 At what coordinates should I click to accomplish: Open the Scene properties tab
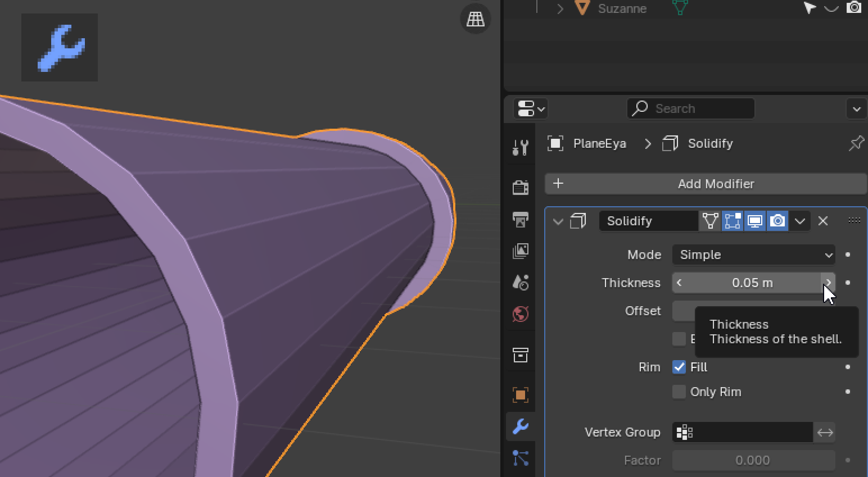coord(521,282)
